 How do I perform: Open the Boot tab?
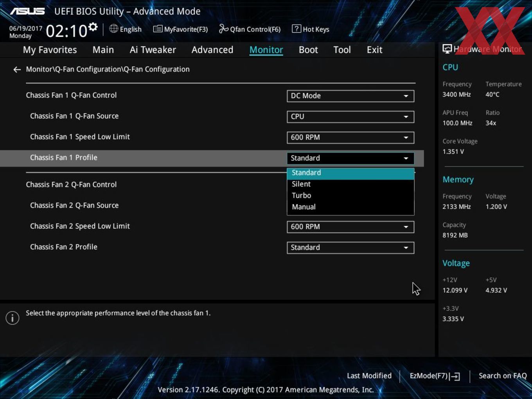(308, 50)
